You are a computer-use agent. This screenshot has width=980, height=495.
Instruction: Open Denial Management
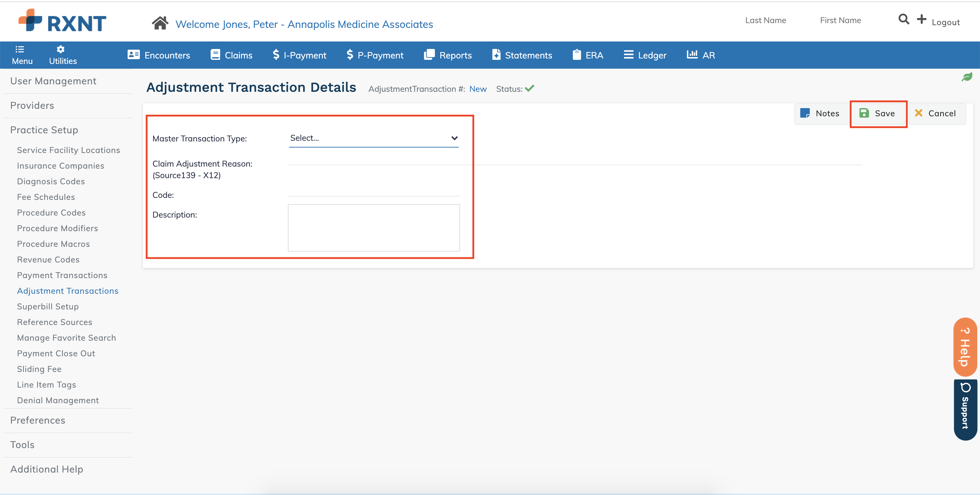point(58,400)
